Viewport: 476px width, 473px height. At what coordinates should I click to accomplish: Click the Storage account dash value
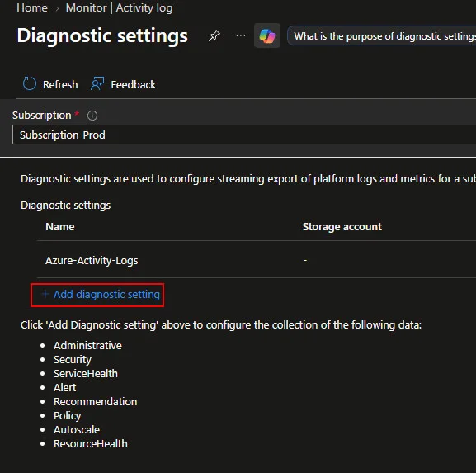pyautogui.click(x=305, y=260)
